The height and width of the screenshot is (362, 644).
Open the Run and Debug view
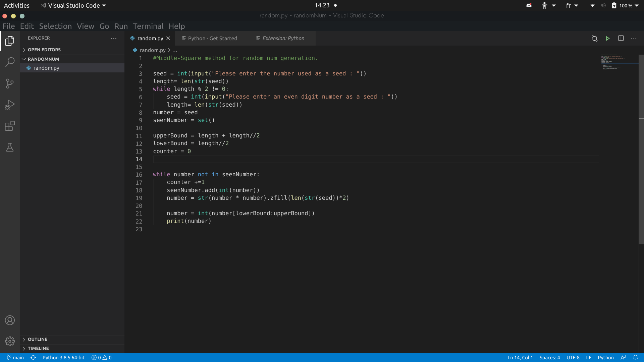click(10, 105)
